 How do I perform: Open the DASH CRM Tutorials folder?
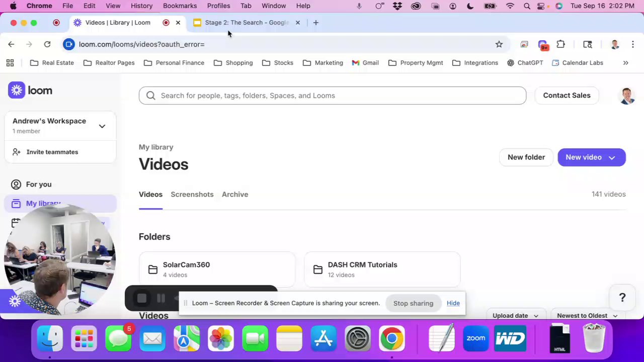(382, 269)
